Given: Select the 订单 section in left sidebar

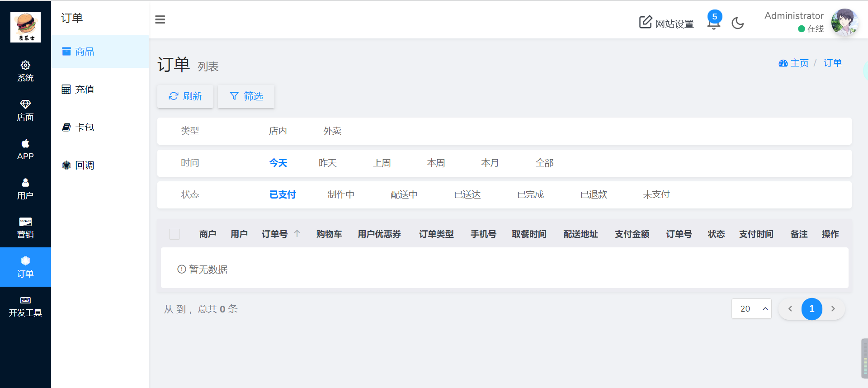Looking at the screenshot, I should (25, 267).
